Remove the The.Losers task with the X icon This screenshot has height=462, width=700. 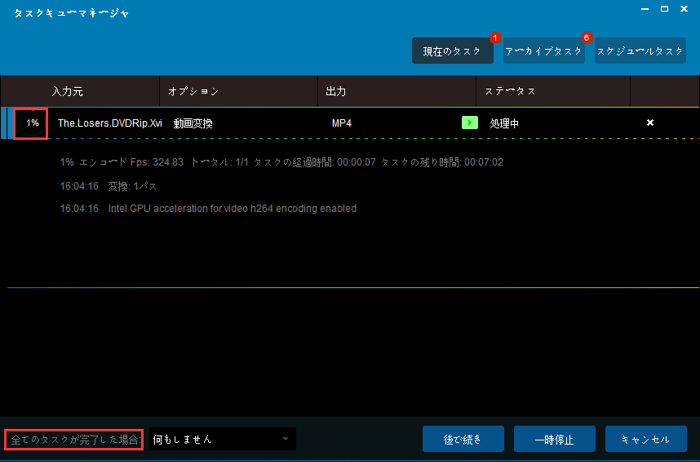pos(650,123)
